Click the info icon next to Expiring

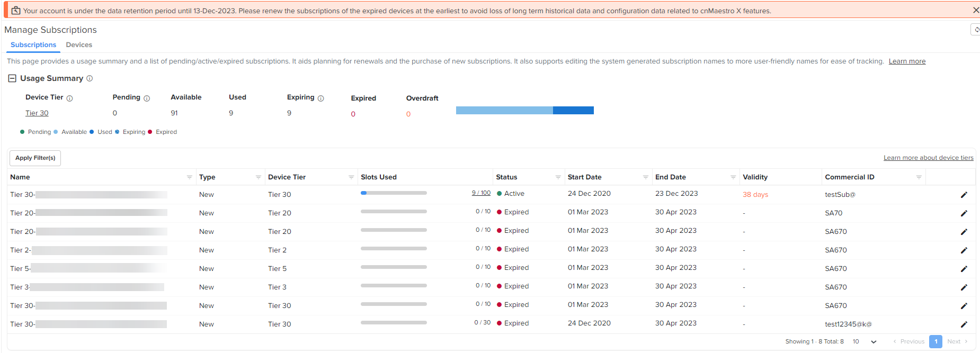tap(320, 98)
